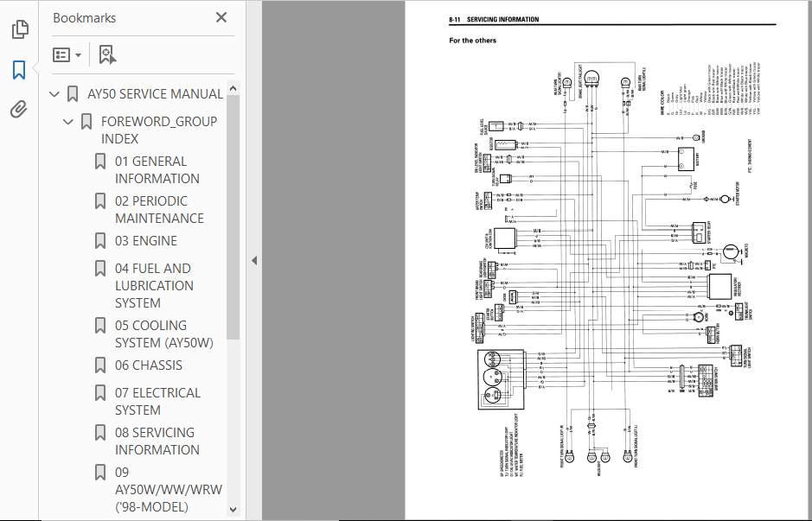Click bookmark icon beside 07 ELECTRICAL SYSTEM
This screenshot has width=812, height=521.
tap(100, 392)
